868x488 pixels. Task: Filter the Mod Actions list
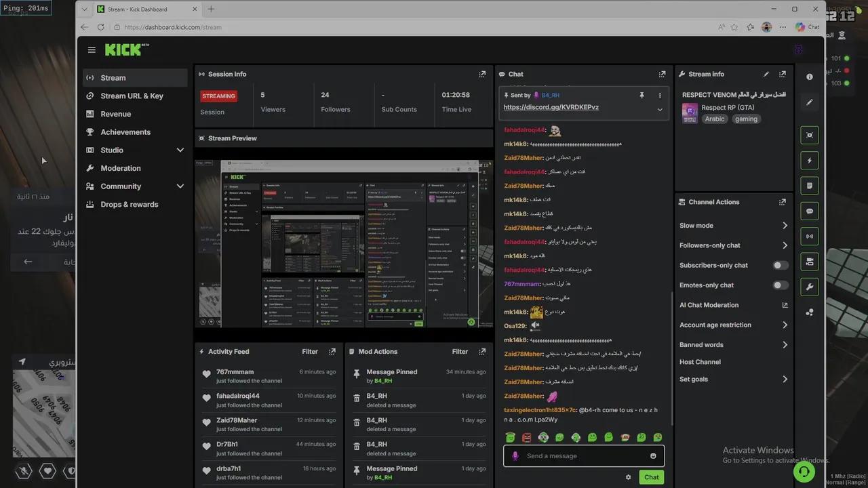[460, 352]
